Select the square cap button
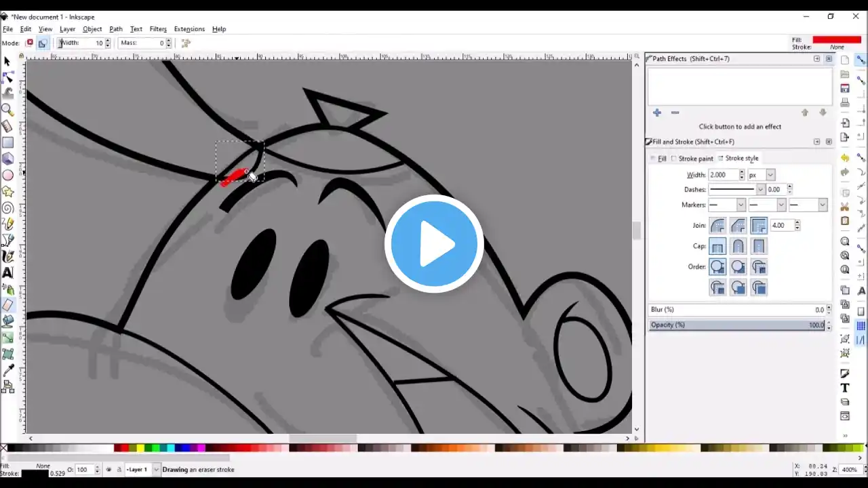Image resolution: width=868 pixels, height=488 pixels. pos(759,246)
